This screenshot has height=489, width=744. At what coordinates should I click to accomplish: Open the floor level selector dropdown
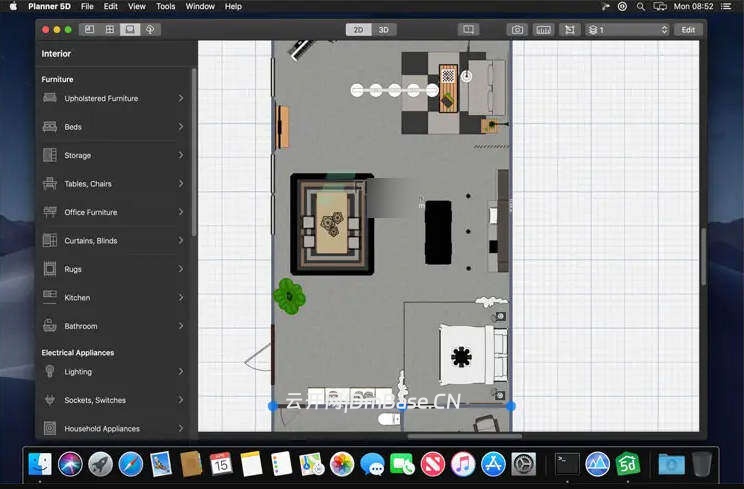(x=627, y=30)
